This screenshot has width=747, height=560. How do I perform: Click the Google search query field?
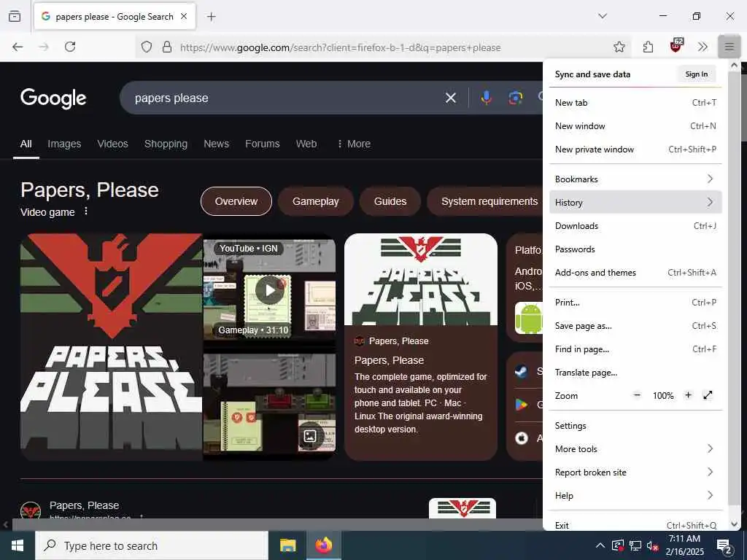286,98
